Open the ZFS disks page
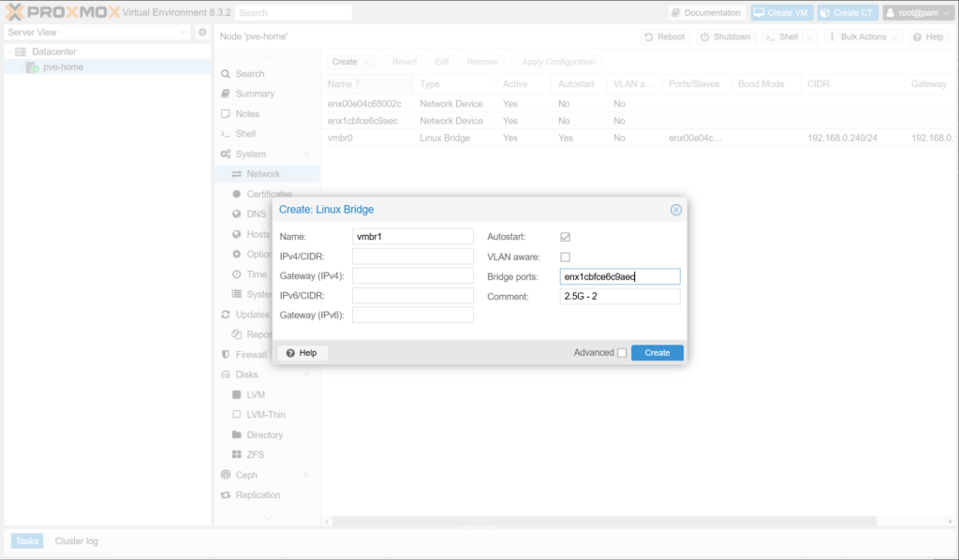Screen dimensions: 959x560 [255, 454]
